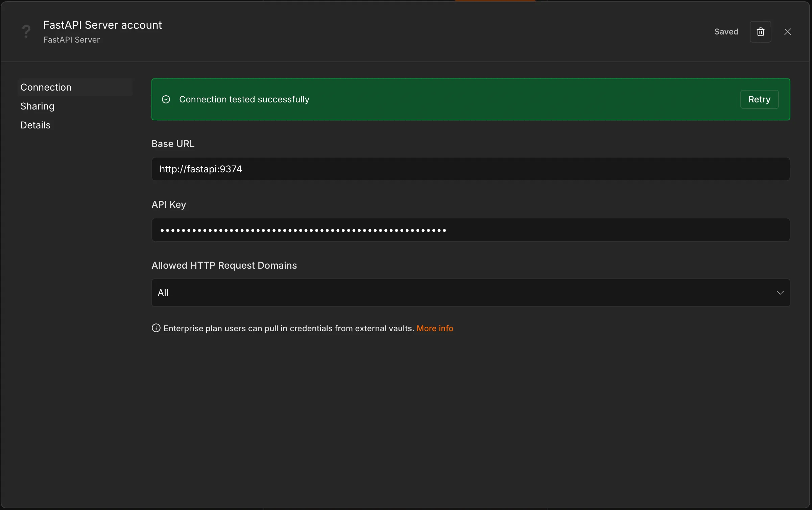Click the Connection tested successfully message

click(x=244, y=99)
